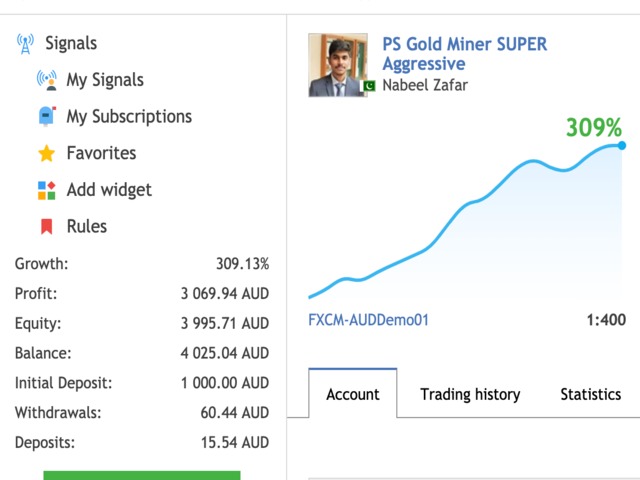Go to My Signals
Image resolution: width=640 pixels, height=480 pixels.
pos(105,80)
